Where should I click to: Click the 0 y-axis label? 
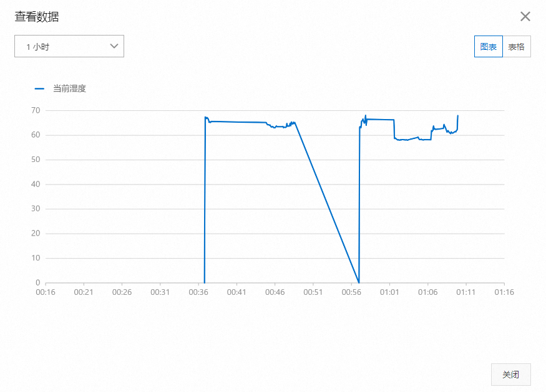[x=37, y=283]
